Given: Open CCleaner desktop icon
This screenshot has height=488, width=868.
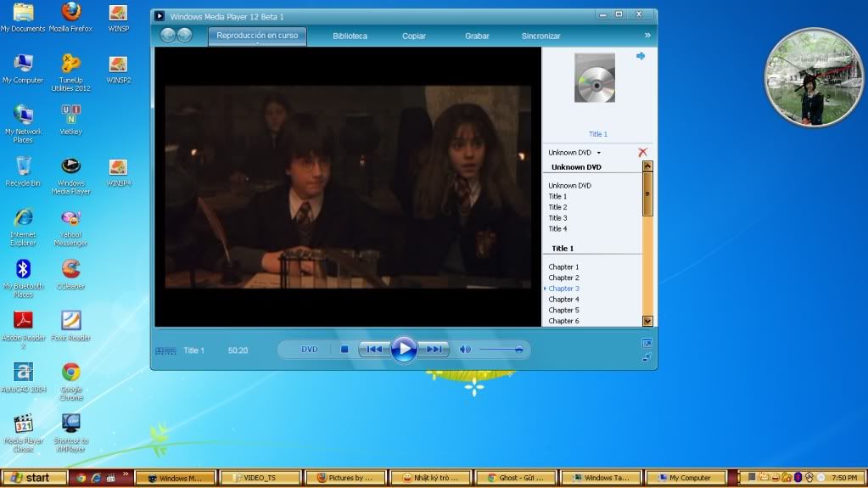Looking at the screenshot, I should coord(71,275).
